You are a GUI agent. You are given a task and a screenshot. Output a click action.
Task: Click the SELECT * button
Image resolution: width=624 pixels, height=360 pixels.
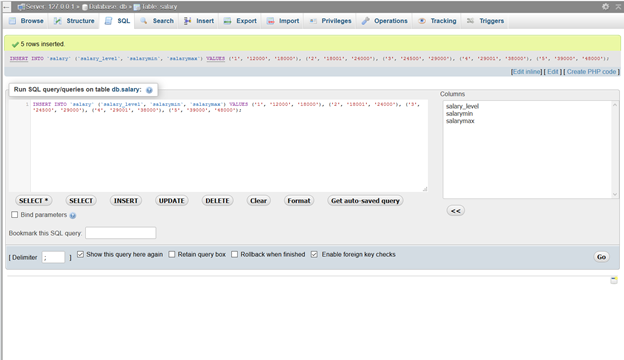[x=33, y=201]
